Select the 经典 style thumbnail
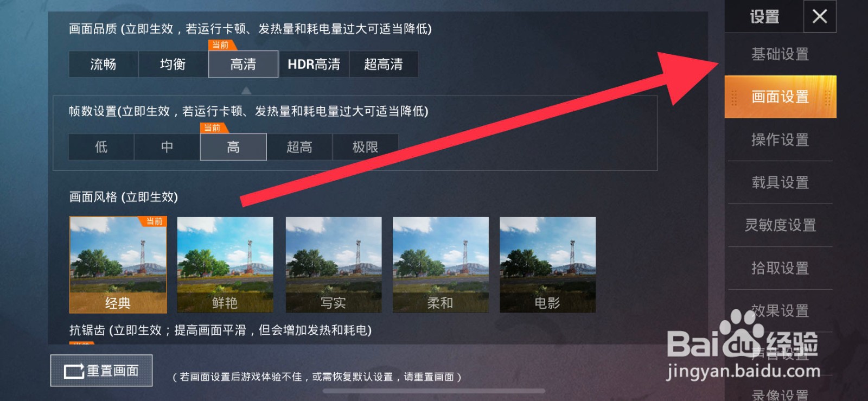This screenshot has width=868, height=401. (x=118, y=265)
